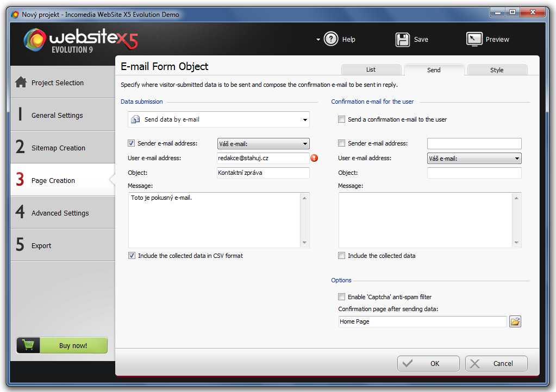Select the Send tab

coord(434,69)
